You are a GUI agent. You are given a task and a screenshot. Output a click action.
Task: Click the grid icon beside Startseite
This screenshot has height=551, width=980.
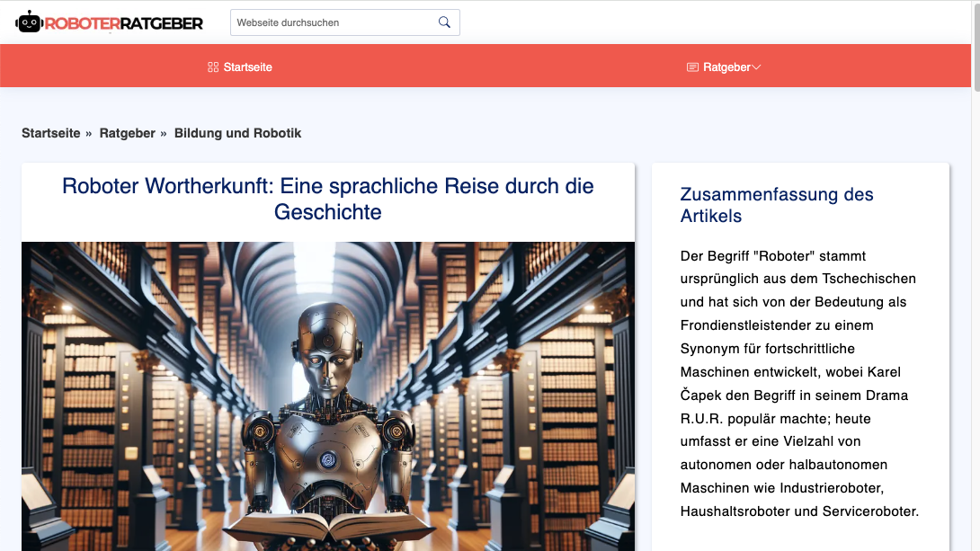[x=213, y=67]
